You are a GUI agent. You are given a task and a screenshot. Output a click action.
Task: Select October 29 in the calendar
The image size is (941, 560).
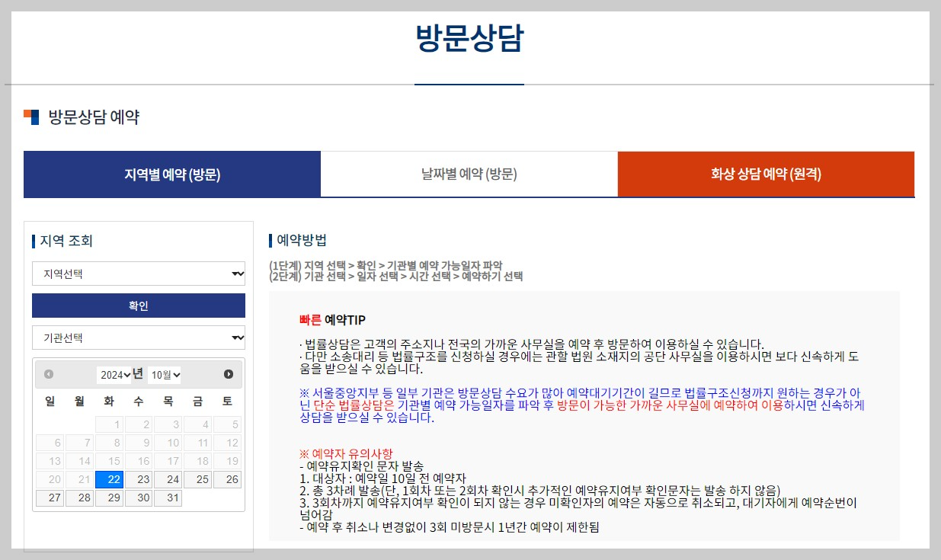click(109, 498)
